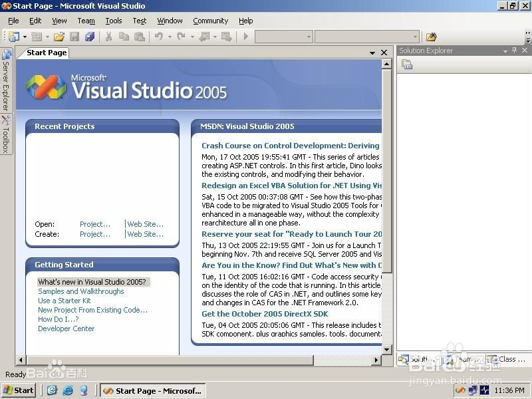Viewport: 532px width, 399px height.
Task: Click the Properties icon in Solution Explorer
Action: pyautogui.click(x=407, y=64)
